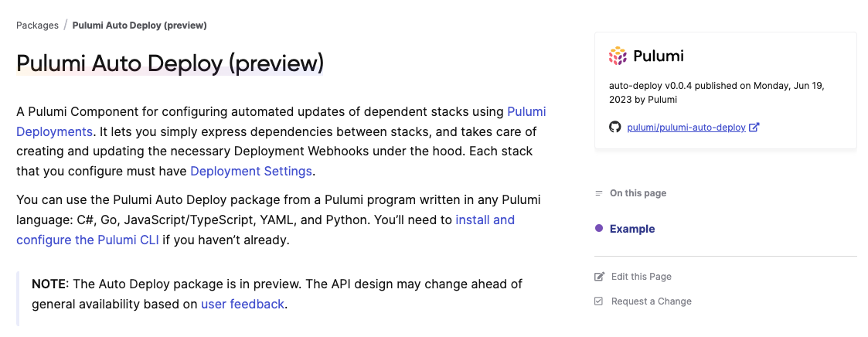Image resolution: width=868 pixels, height=337 pixels.
Task: Click the purple dot beside Example
Action: pos(598,229)
